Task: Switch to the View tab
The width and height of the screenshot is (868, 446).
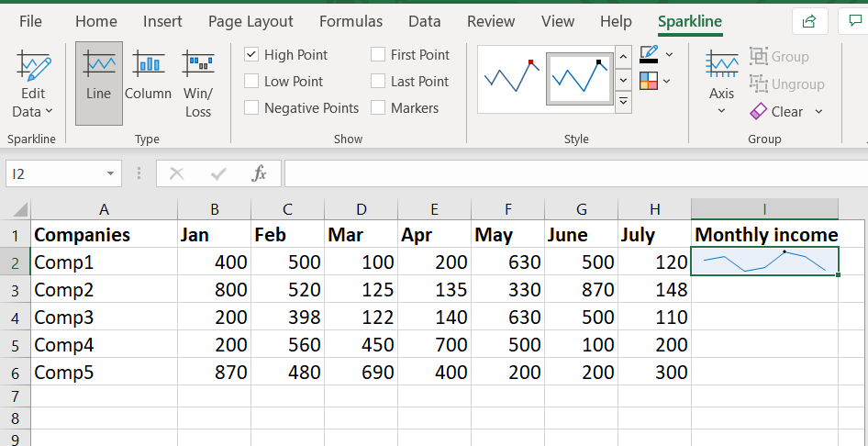Action: [x=558, y=22]
